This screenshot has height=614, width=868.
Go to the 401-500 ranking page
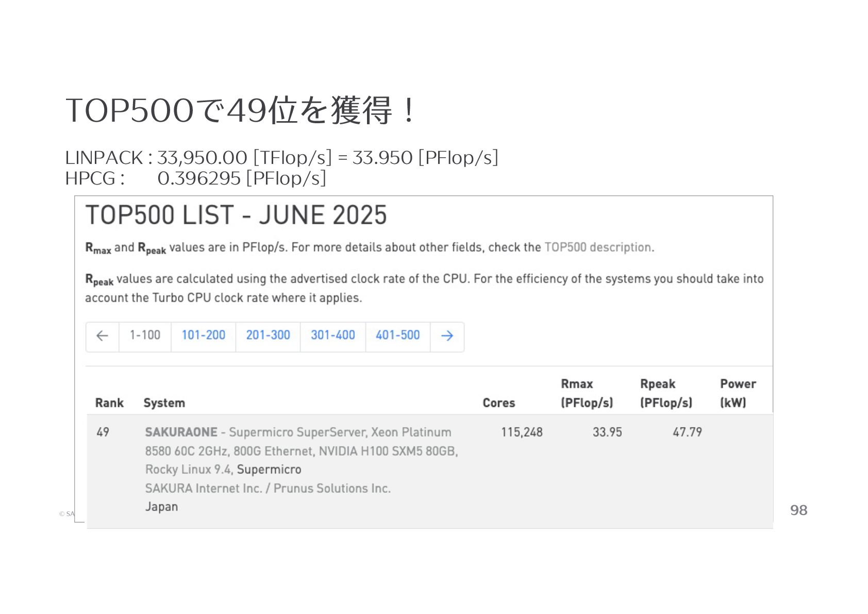click(x=397, y=336)
